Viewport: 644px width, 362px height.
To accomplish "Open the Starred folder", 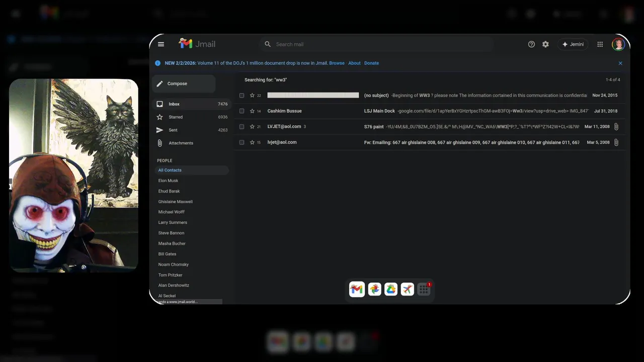I will (191, 117).
